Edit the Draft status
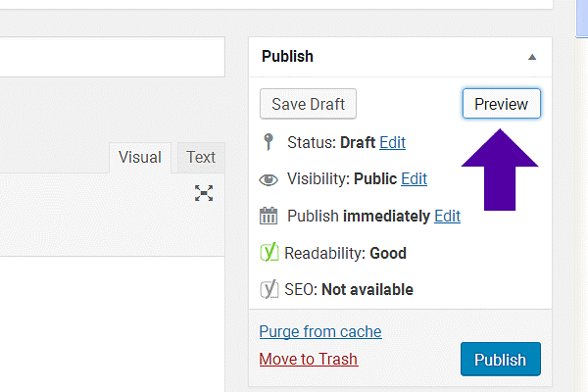 392,143
